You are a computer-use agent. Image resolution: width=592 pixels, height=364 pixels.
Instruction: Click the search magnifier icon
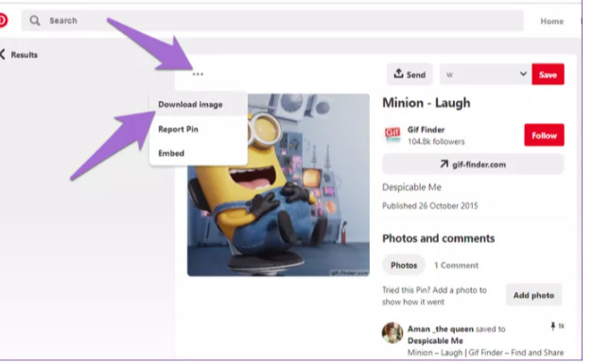34,21
